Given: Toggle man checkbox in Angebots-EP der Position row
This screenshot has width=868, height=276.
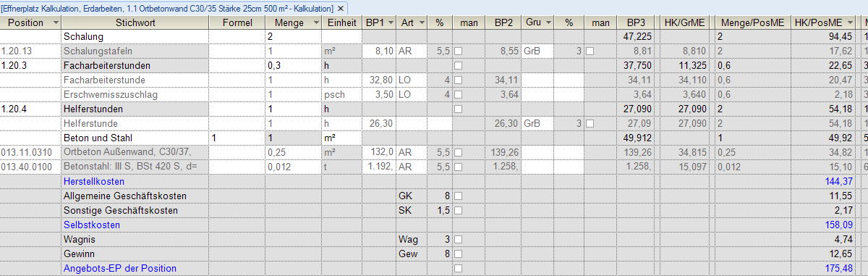Looking at the screenshot, I should pyautogui.click(x=459, y=269).
